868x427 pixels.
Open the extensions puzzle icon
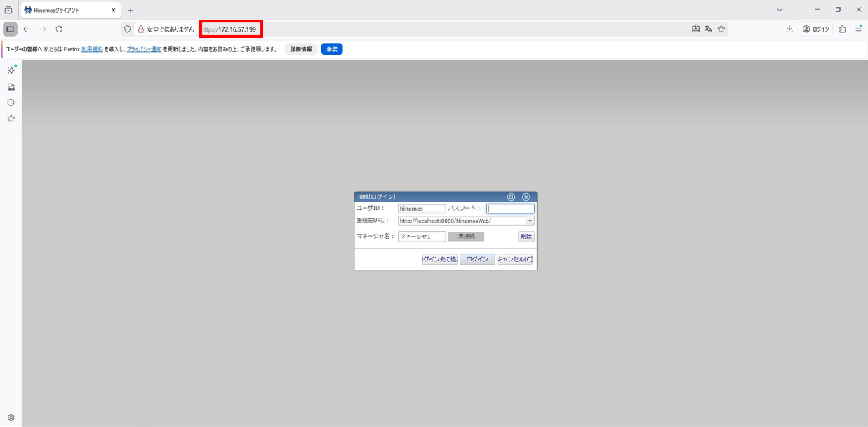[842, 29]
